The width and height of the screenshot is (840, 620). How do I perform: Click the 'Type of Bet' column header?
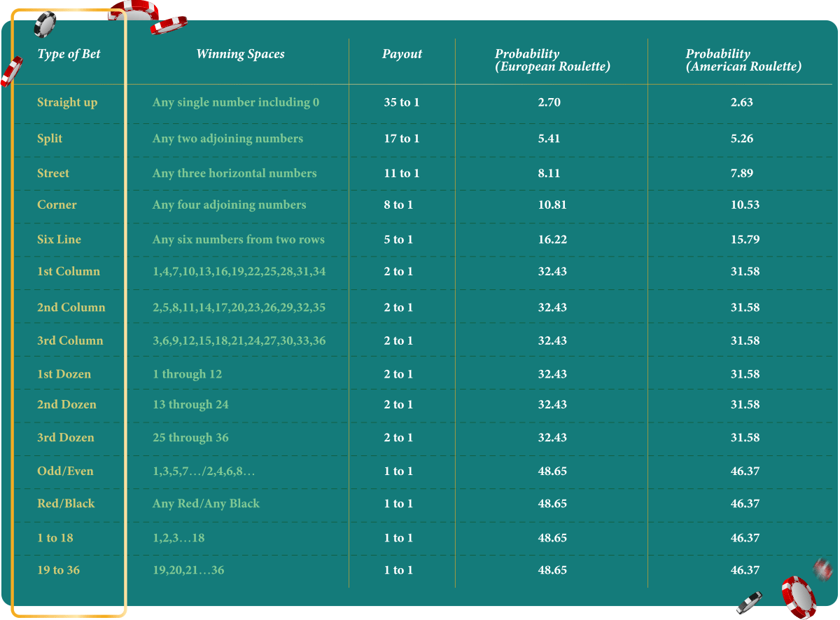(69, 54)
